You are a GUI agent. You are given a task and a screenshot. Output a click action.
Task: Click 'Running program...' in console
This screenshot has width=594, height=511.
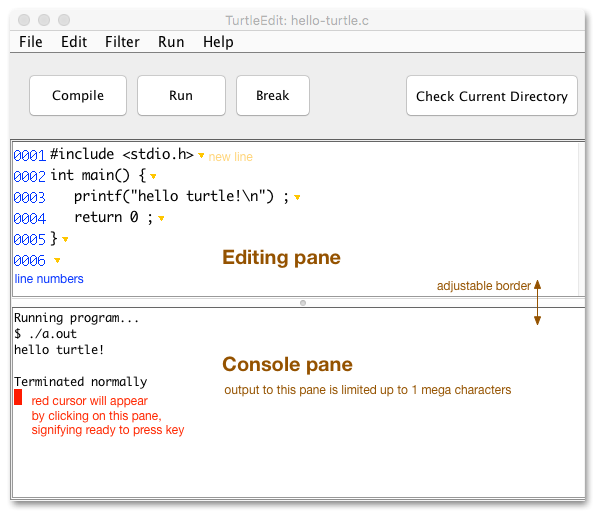click(x=77, y=318)
